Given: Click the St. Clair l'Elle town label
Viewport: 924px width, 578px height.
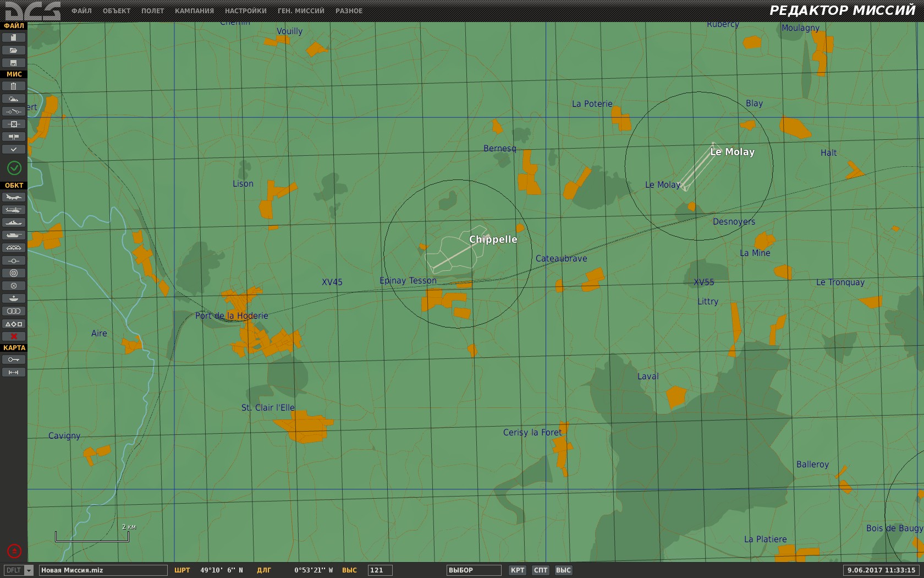Looking at the screenshot, I should (268, 408).
